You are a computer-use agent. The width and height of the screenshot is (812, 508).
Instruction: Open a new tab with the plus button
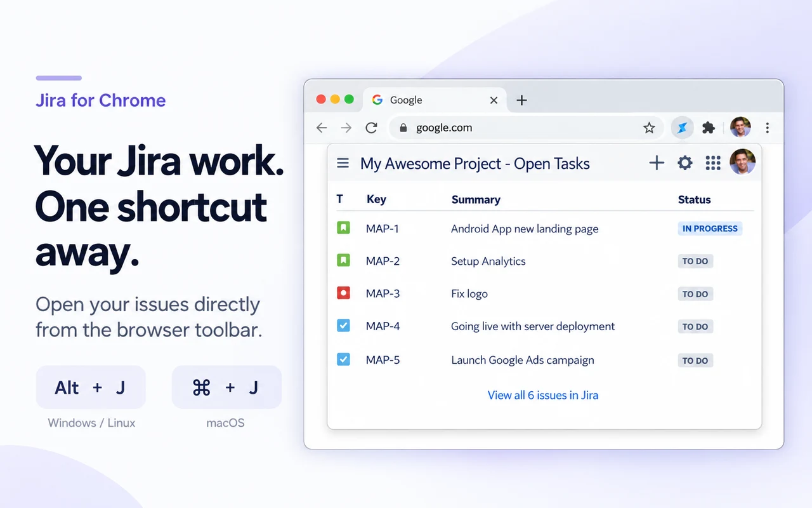521,100
